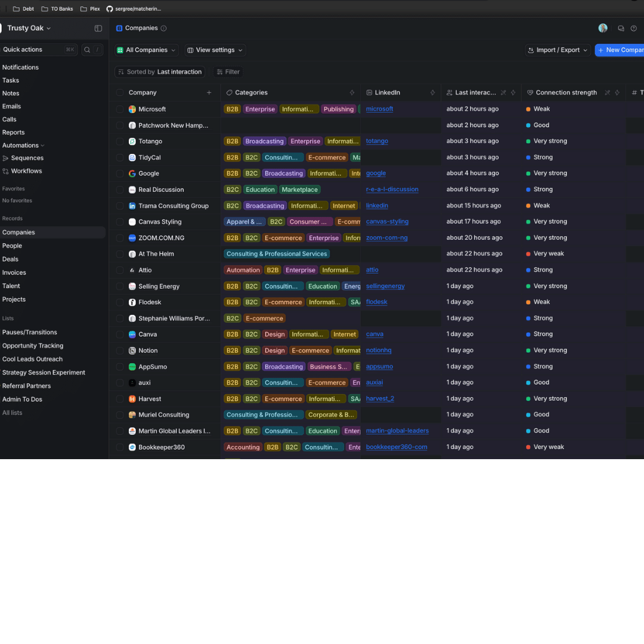Open Deals in the sidebar
The image size is (644, 644).
tap(10, 259)
